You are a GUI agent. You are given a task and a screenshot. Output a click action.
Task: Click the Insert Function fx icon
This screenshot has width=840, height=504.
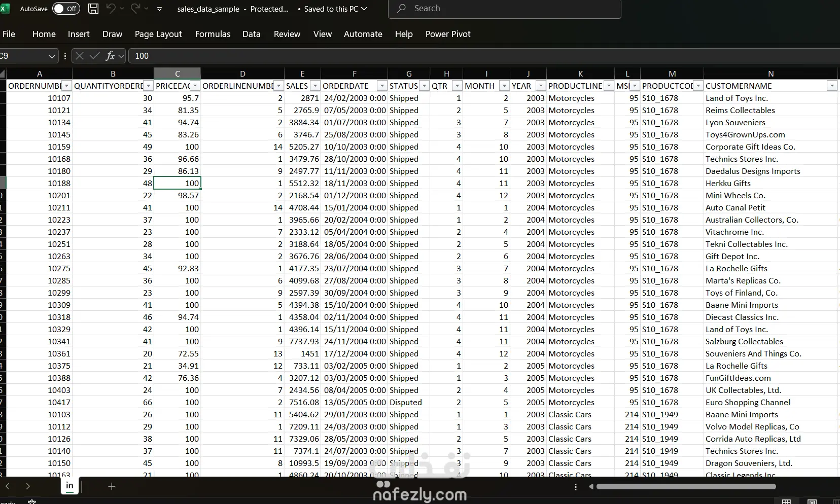(110, 56)
